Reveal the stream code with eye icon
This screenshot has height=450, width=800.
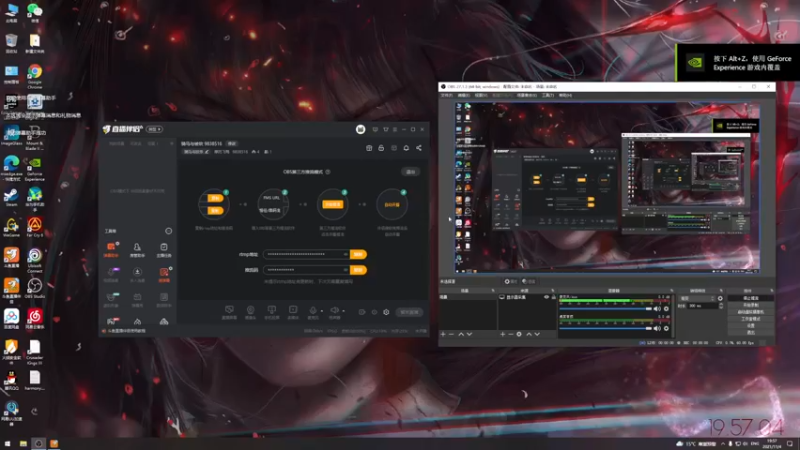coord(345,270)
